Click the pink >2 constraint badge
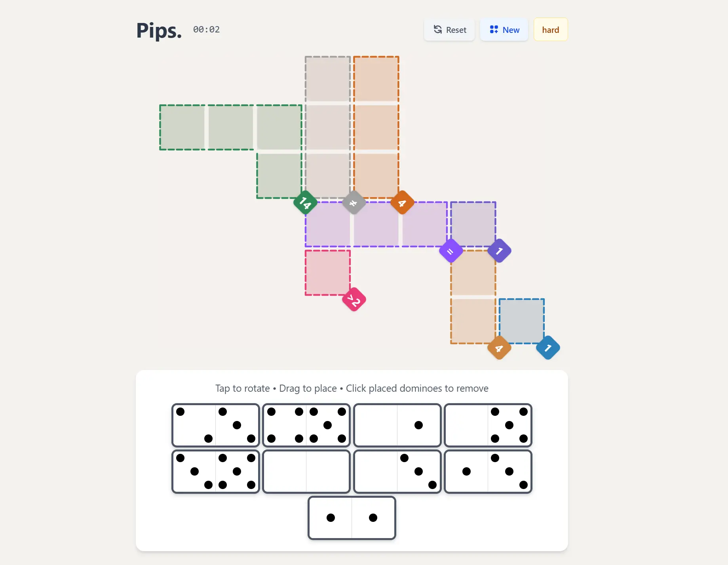The width and height of the screenshot is (728, 565). click(354, 300)
